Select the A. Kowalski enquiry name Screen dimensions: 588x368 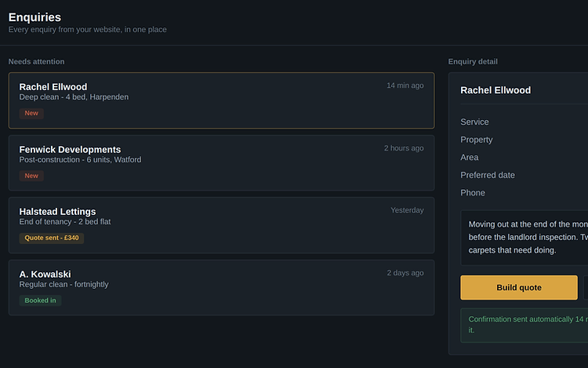point(45,274)
